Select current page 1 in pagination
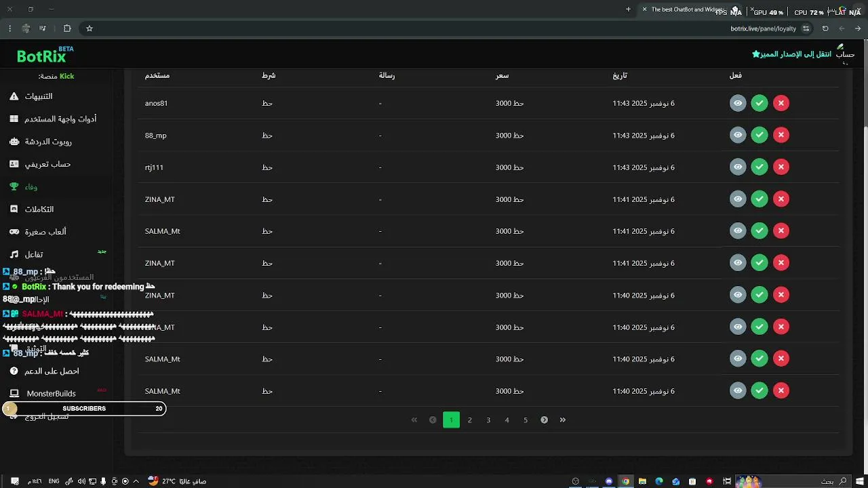Image resolution: width=868 pixels, height=488 pixels. pos(451,420)
